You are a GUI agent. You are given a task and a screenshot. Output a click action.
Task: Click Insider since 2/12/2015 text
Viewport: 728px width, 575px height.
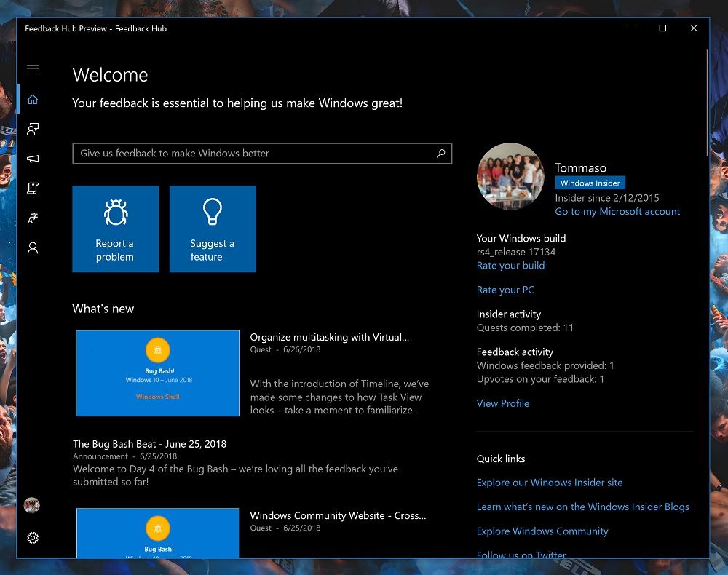(x=607, y=198)
